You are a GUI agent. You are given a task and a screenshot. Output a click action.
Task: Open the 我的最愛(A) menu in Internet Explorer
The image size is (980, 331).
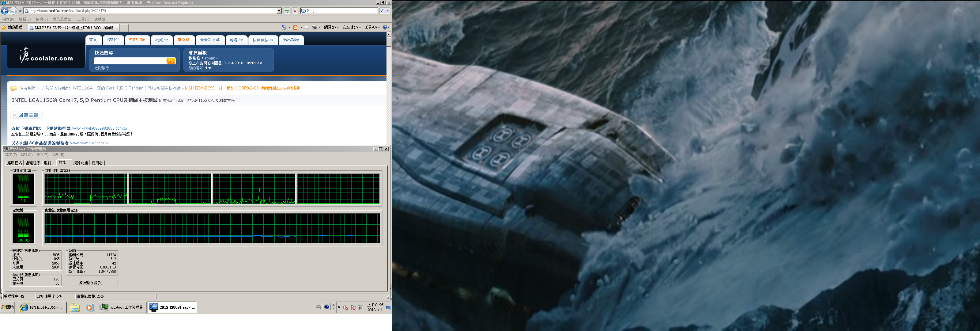(62, 19)
